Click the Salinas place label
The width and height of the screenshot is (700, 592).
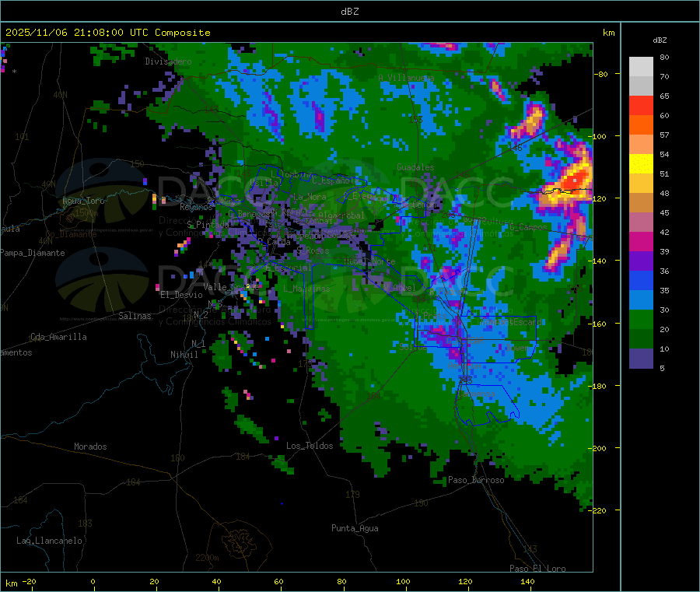coord(135,316)
